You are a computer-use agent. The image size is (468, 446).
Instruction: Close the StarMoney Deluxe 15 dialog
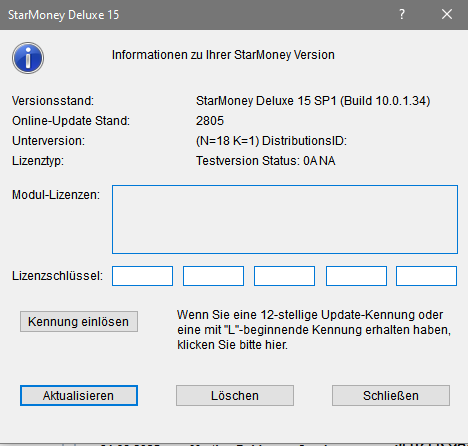pyautogui.click(x=447, y=14)
